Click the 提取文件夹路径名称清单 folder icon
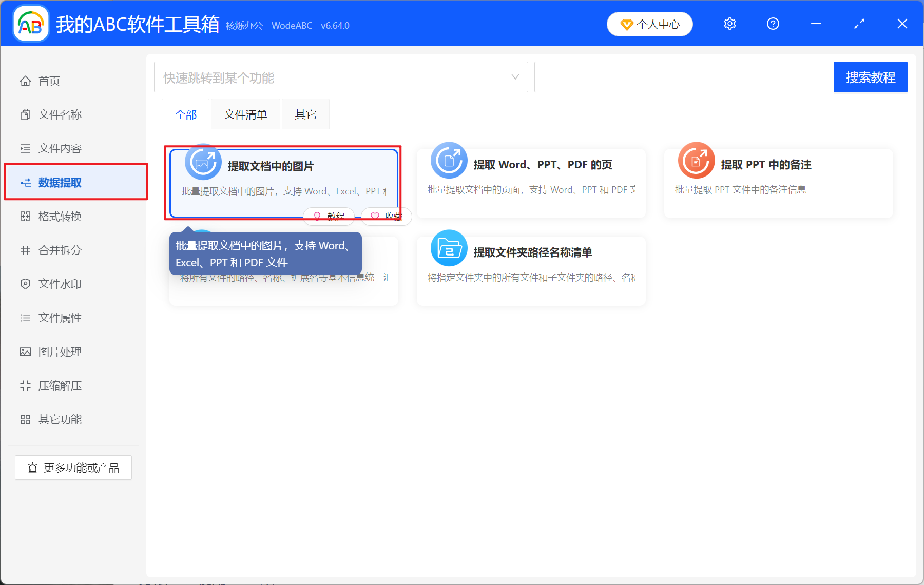 449,248
